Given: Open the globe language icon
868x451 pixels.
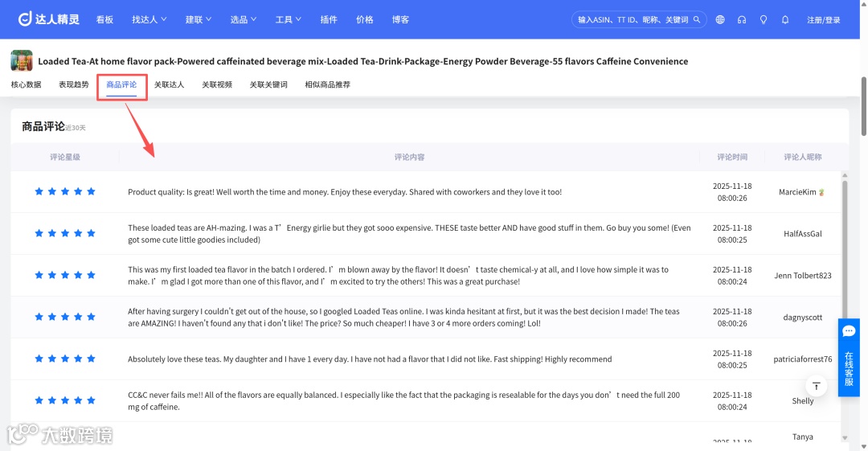Looking at the screenshot, I should tap(720, 19).
